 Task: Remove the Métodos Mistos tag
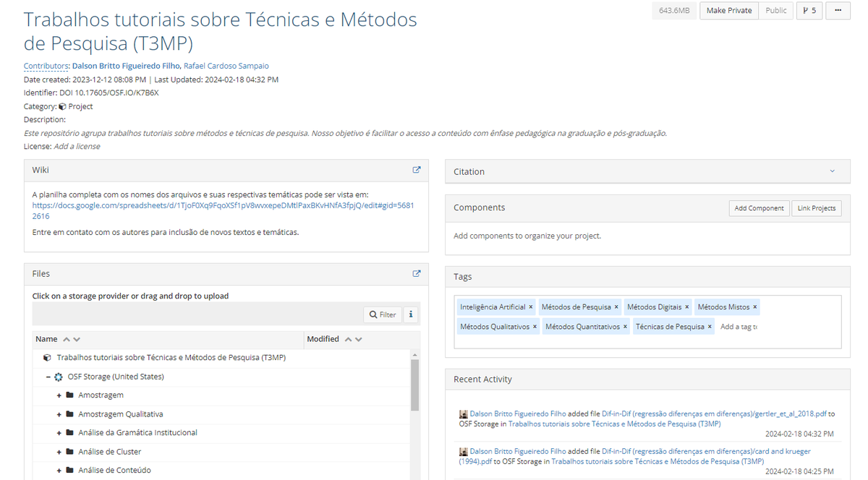[755, 307]
